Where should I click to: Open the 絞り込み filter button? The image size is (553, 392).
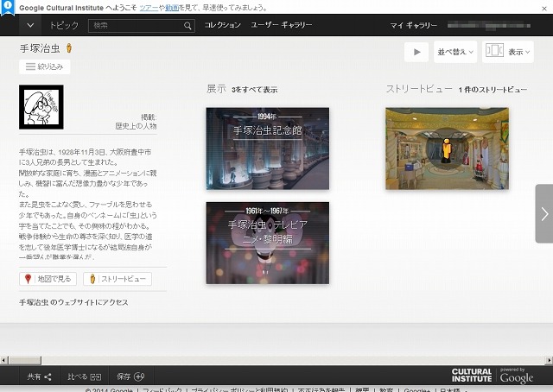tap(45, 66)
